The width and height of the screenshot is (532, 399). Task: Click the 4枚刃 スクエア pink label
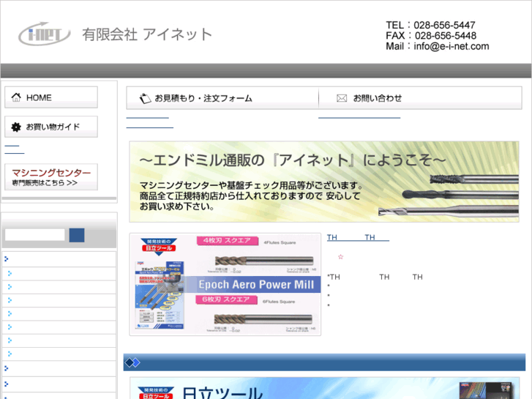click(x=228, y=241)
